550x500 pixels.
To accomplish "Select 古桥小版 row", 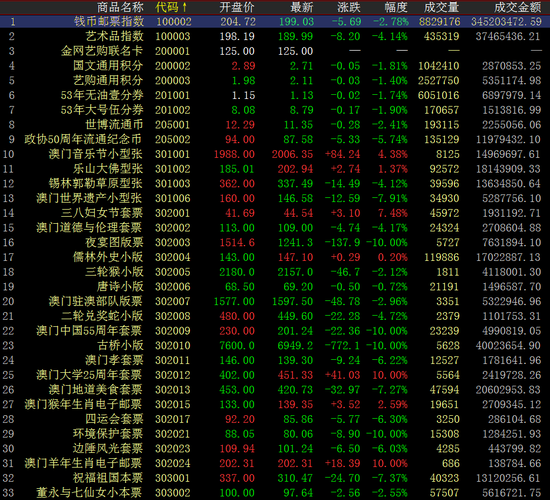I will point(275,346).
